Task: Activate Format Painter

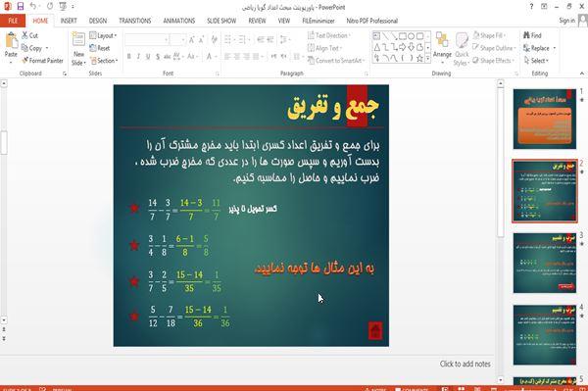Action: pos(42,61)
